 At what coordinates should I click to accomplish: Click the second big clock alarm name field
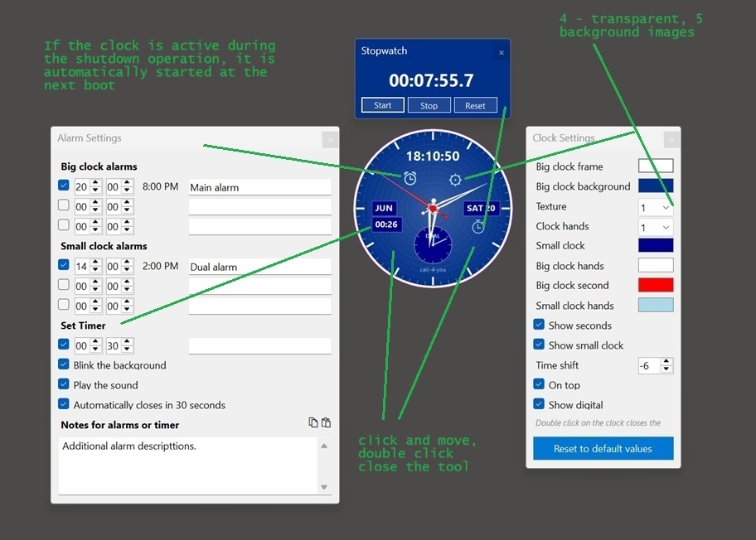(260, 207)
